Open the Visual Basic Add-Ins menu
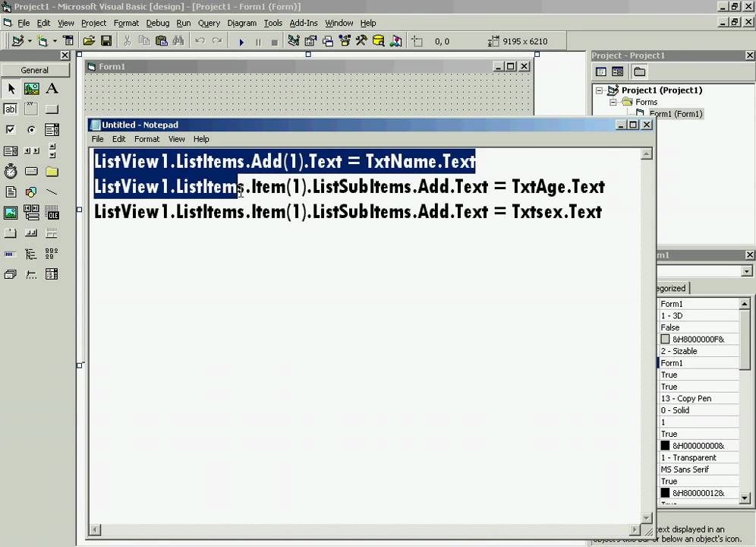 point(304,23)
